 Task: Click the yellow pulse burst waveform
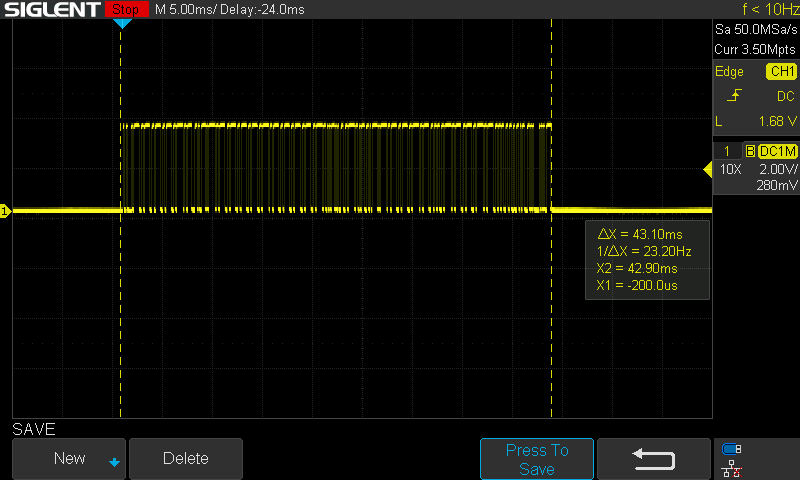tap(336, 167)
